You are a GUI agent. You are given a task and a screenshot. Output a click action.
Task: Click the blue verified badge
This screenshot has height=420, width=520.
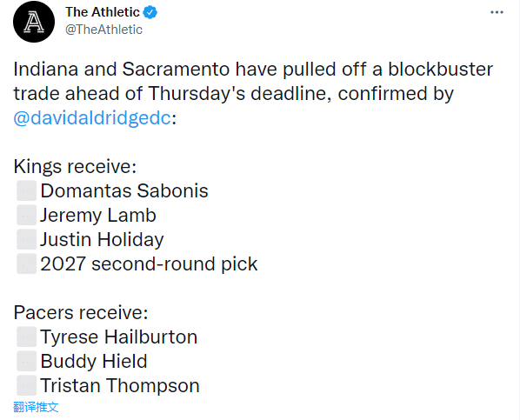(x=150, y=12)
